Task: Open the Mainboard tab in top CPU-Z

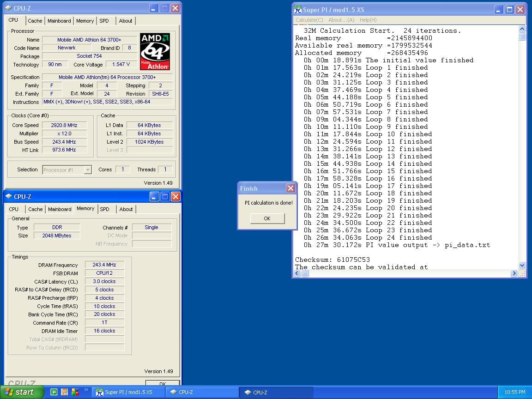Action: [59, 21]
